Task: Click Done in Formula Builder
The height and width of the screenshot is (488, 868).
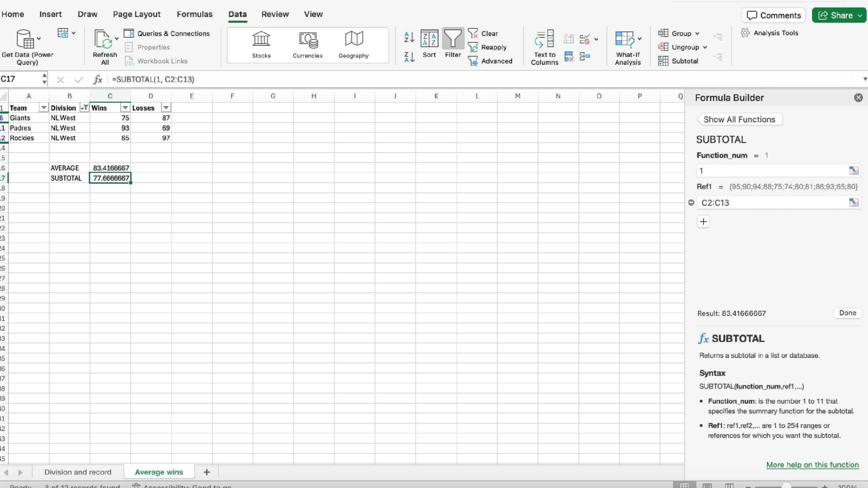Action: click(847, 313)
